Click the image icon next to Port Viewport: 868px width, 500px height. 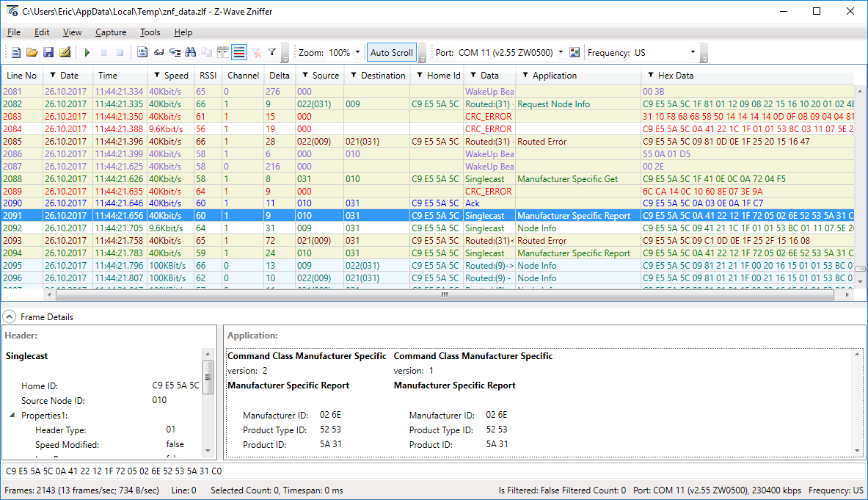[x=575, y=53]
